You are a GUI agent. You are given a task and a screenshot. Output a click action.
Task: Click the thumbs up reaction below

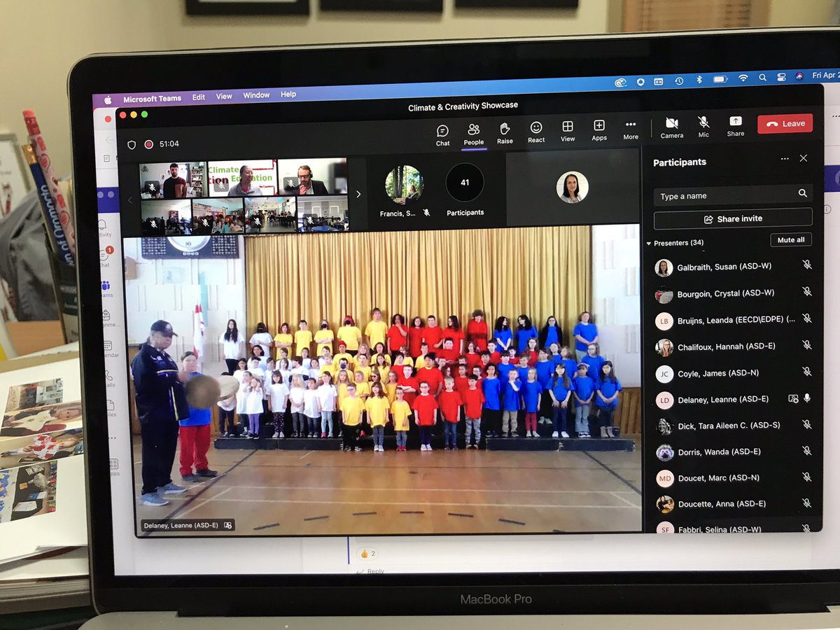[363, 553]
